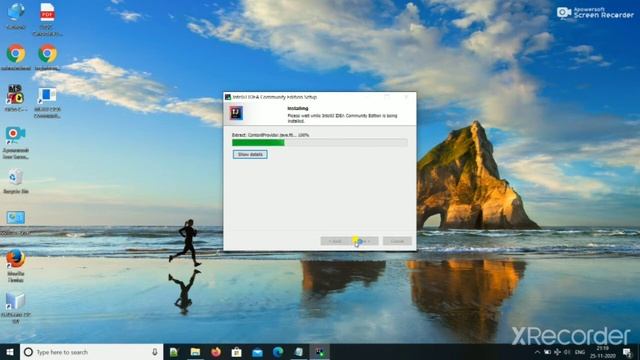
Task: Click the battery icon in system tray
Action: click(x=547, y=352)
